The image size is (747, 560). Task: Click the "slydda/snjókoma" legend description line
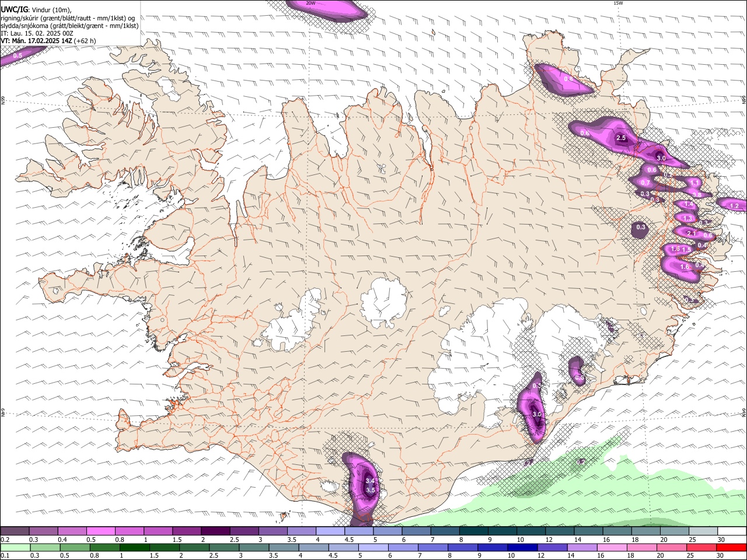pyautogui.click(x=69, y=26)
